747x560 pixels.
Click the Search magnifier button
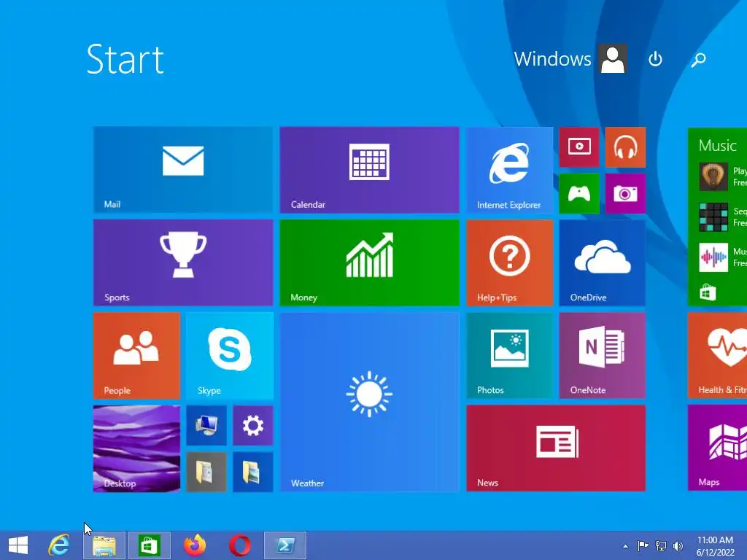tap(698, 60)
